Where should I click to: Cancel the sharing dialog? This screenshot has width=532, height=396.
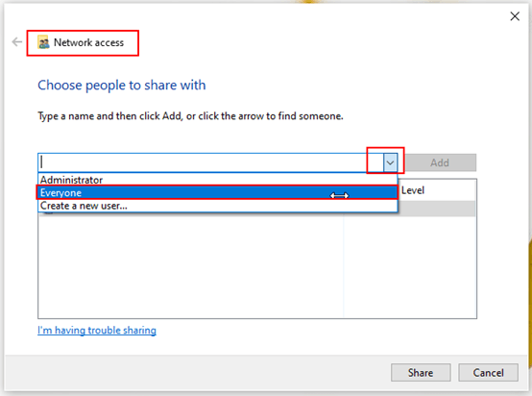click(488, 373)
